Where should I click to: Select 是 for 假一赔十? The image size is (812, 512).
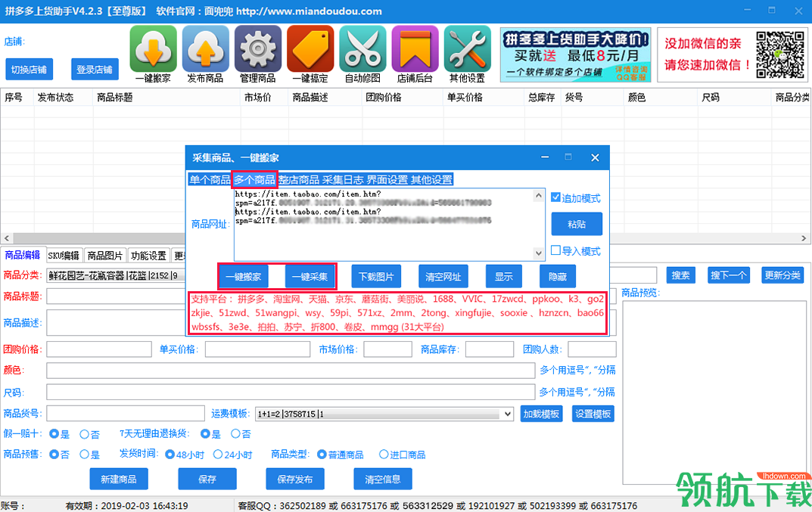(54, 434)
